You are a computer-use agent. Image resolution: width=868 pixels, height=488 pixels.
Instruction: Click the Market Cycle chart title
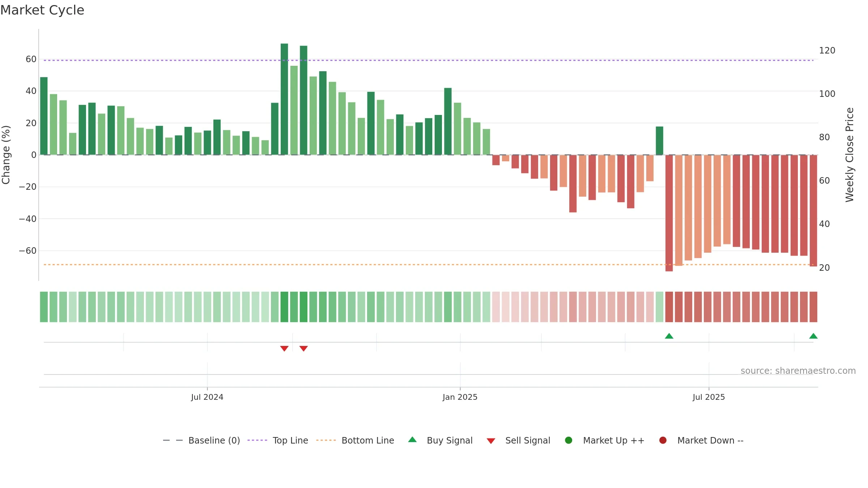tap(42, 10)
